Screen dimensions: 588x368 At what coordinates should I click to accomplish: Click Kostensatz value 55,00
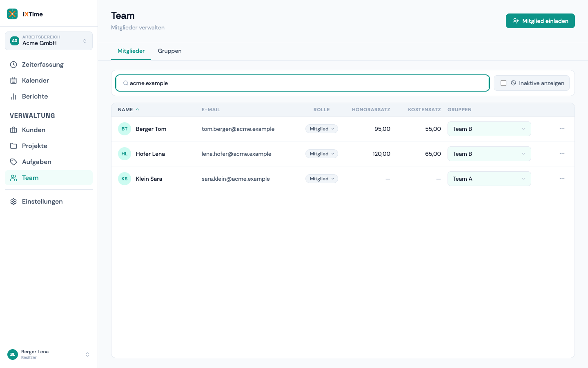433,129
